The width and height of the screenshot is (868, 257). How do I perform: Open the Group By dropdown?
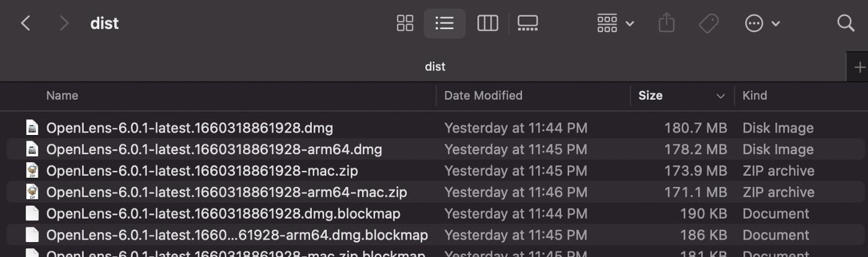coord(615,24)
